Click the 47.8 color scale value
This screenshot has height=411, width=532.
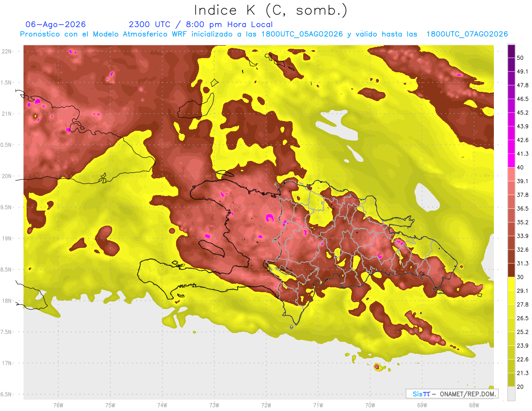click(522, 85)
